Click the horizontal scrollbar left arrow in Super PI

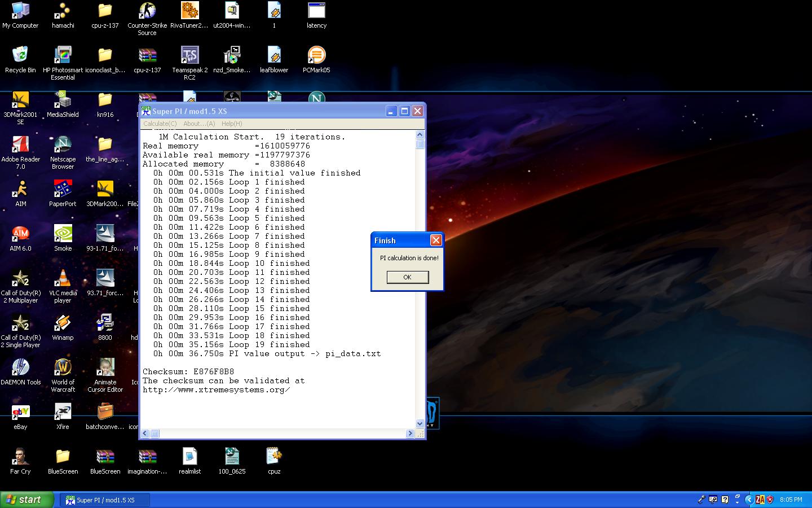(145, 433)
